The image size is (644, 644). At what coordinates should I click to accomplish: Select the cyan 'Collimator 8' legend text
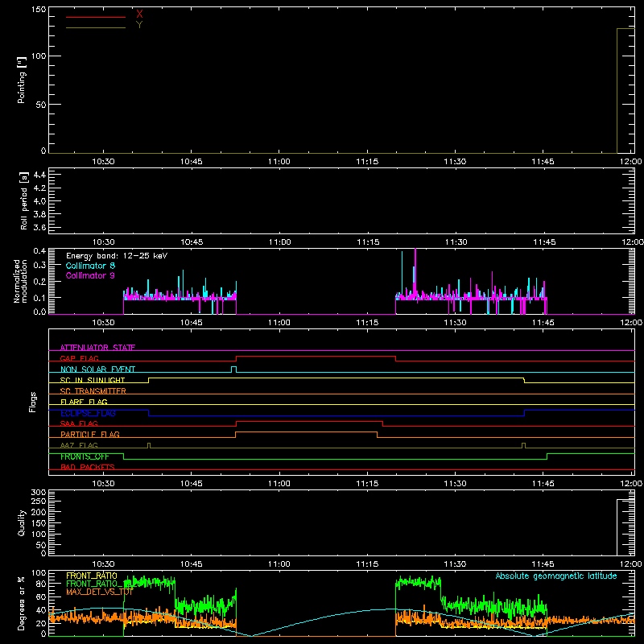tap(90, 266)
